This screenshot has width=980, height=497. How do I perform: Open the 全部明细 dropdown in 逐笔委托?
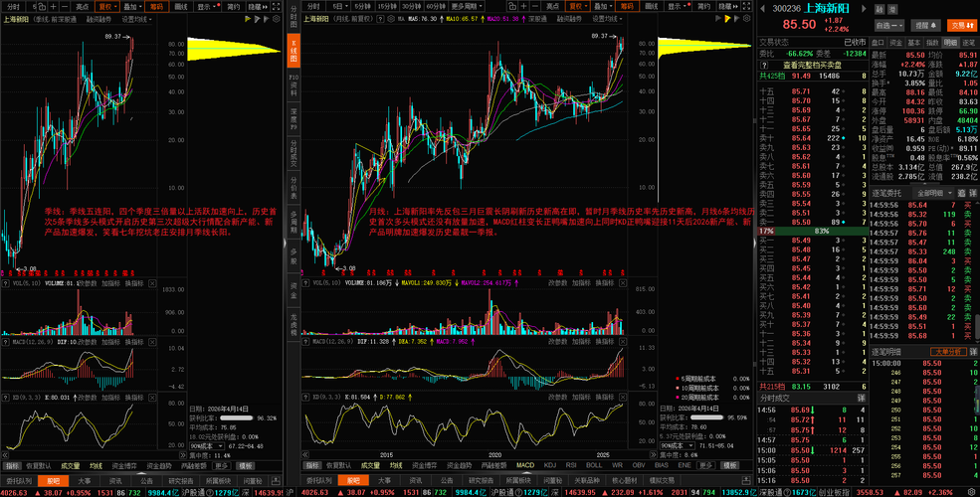(x=935, y=193)
